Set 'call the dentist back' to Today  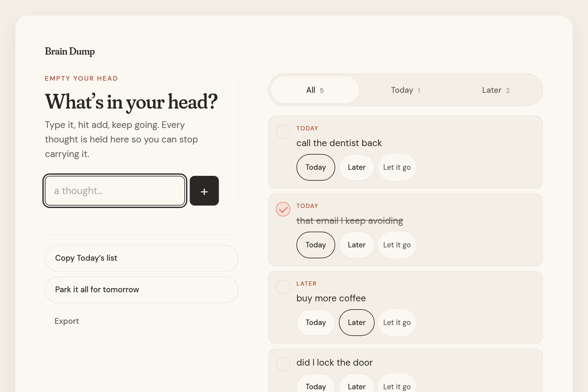[x=316, y=167]
